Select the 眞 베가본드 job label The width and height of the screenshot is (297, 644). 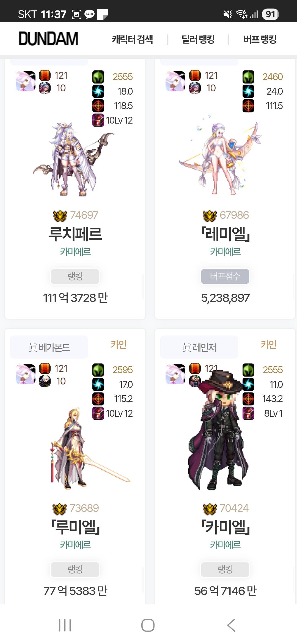click(49, 347)
